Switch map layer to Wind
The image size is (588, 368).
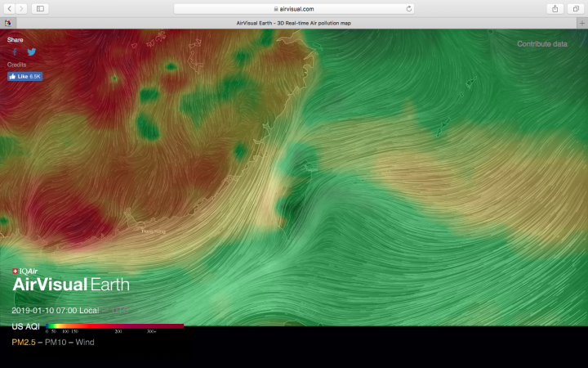(85, 342)
